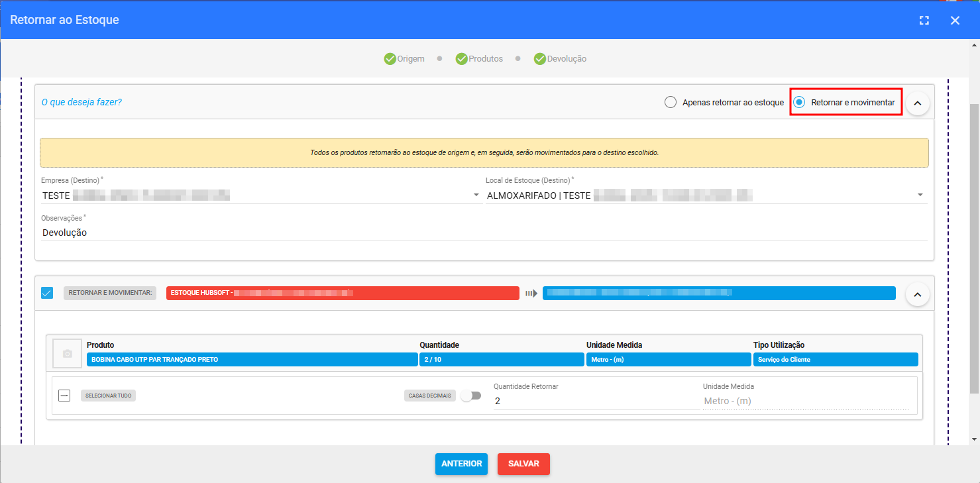This screenshot has height=483, width=980.
Task: Click the scrollbar down arrow
Action: 973,439
